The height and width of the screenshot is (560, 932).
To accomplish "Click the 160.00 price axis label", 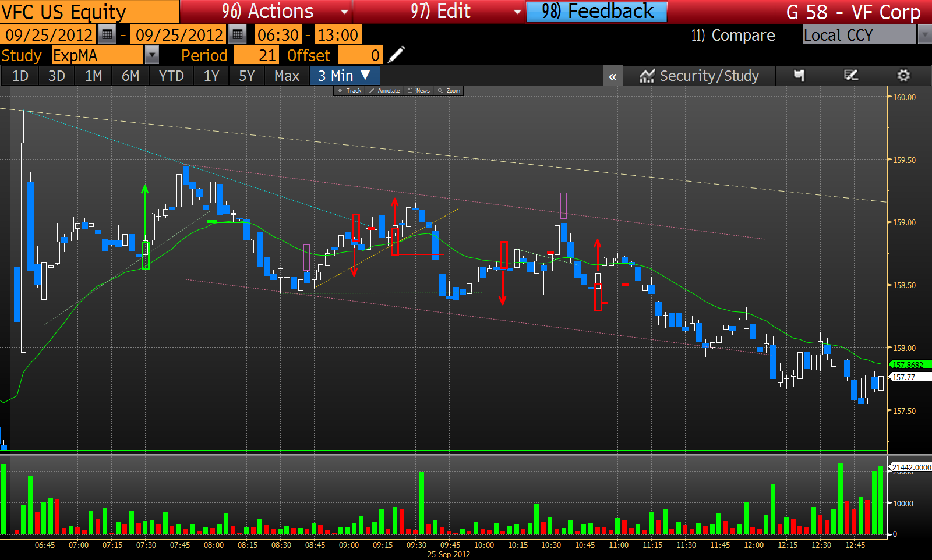I will tap(904, 97).
